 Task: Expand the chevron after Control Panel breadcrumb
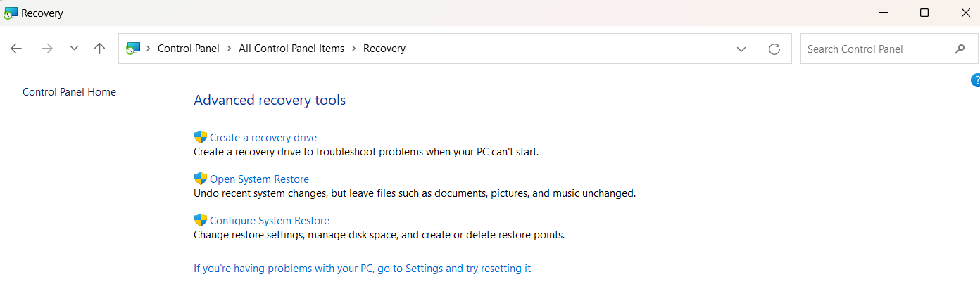click(229, 49)
